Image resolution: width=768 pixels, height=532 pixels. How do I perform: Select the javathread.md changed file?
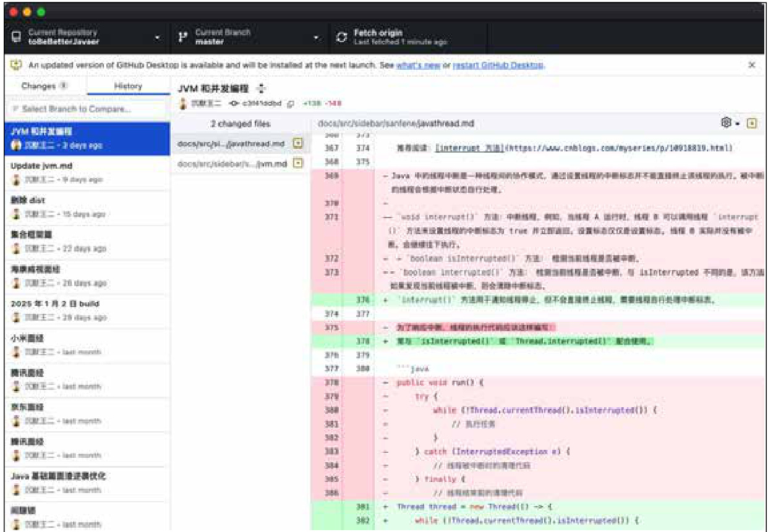tap(240, 143)
